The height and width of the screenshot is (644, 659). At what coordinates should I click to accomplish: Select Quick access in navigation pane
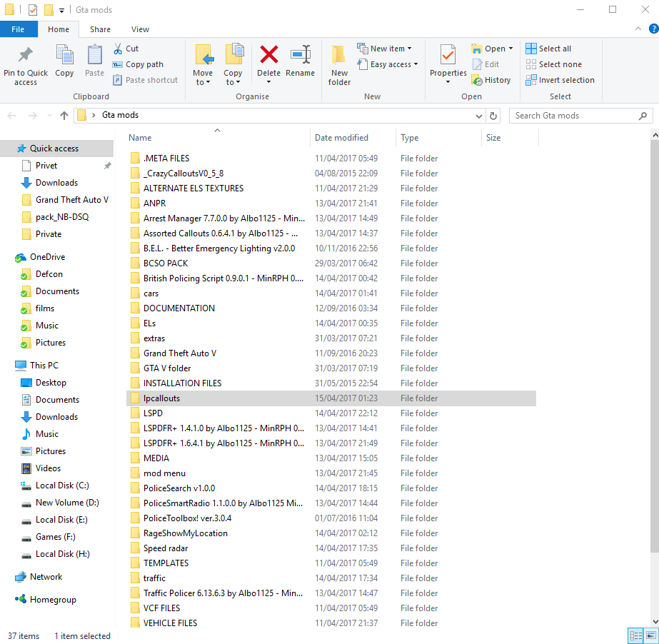click(x=56, y=149)
